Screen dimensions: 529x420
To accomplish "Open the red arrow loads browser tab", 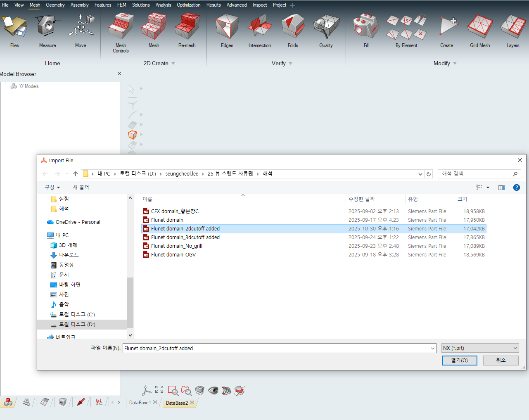I will coord(81,402).
